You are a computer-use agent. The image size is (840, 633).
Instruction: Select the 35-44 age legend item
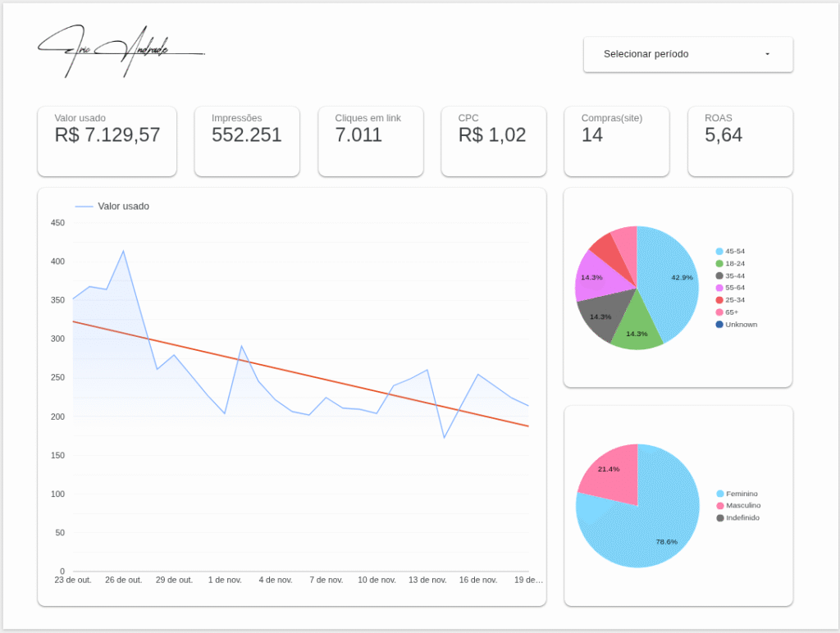coord(735,276)
